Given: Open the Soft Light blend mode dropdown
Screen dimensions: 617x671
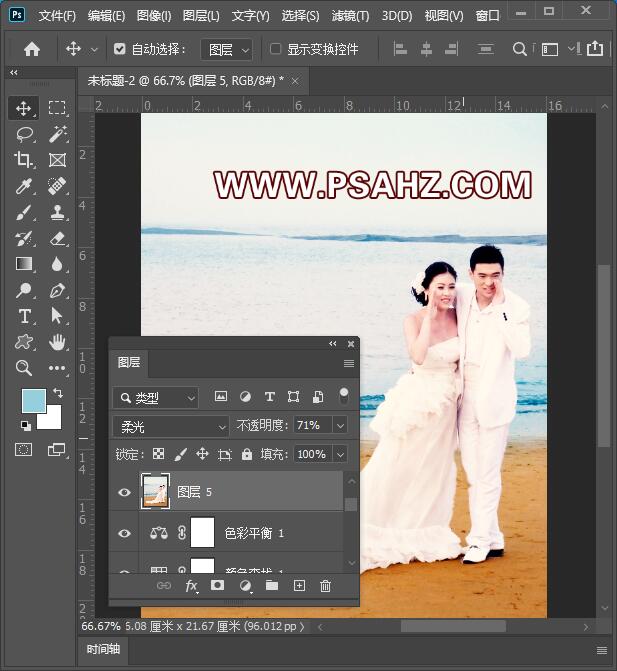Looking at the screenshot, I should tap(171, 427).
